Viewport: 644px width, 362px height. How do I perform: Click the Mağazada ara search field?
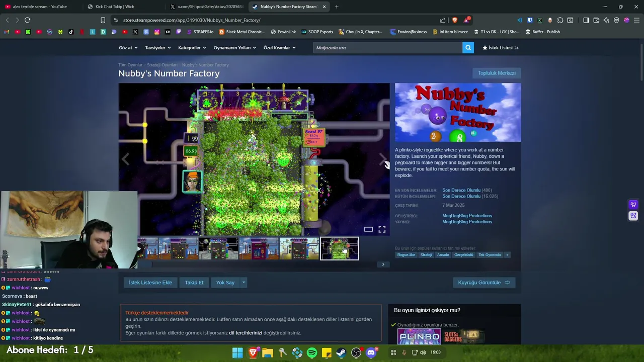pos(387,48)
